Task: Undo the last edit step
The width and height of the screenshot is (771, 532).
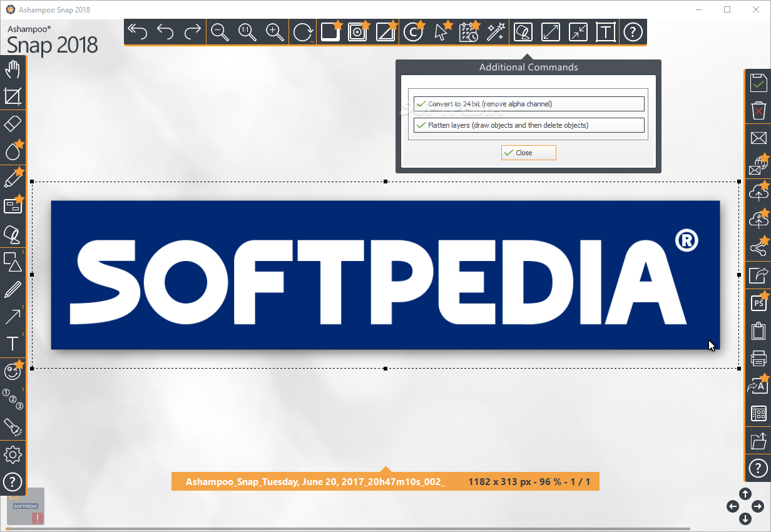Action: point(165,32)
